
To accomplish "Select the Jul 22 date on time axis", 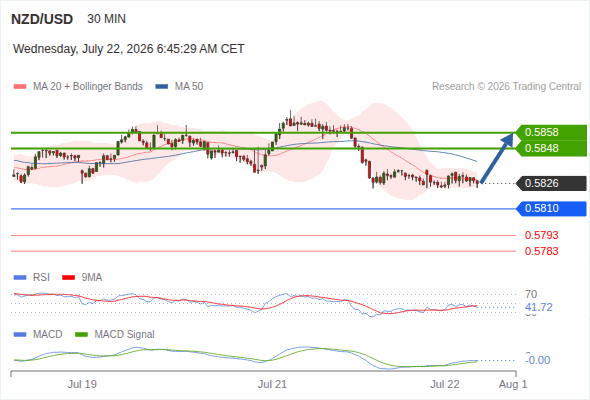I will pyautogui.click(x=445, y=384).
